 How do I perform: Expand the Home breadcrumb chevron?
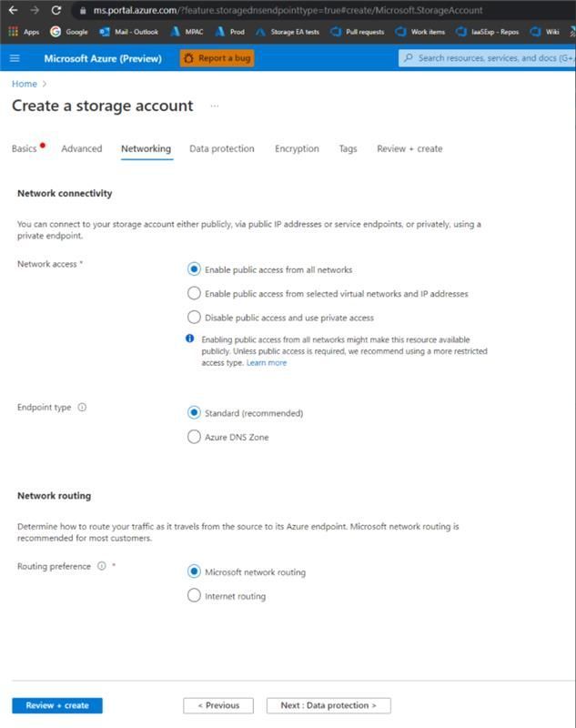pos(45,84)
